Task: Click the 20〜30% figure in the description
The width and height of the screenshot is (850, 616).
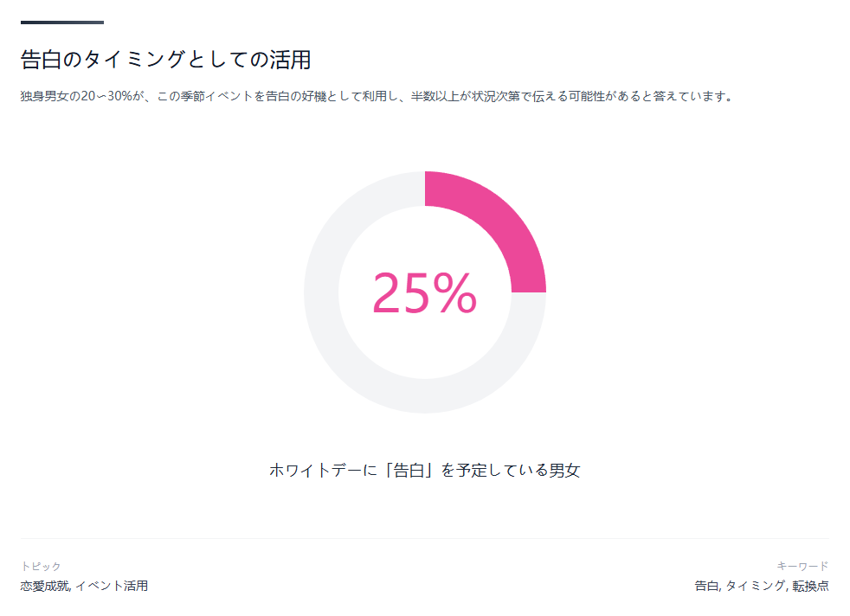Action: tap(106, 97)
